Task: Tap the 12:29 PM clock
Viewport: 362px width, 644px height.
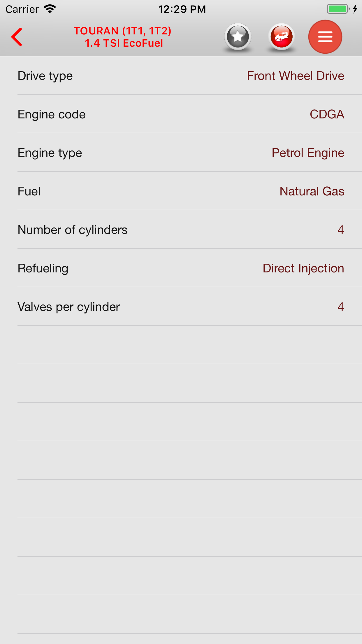Action: [182, 9]
